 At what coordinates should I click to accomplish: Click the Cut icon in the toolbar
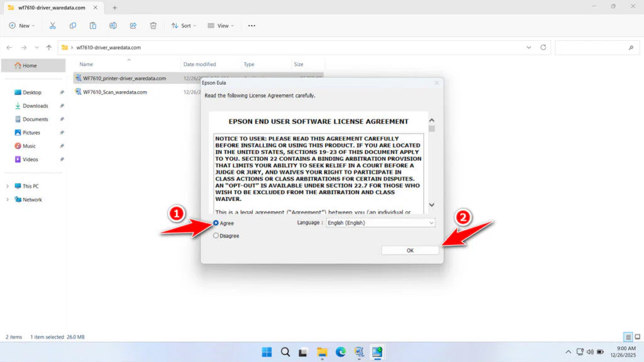tap(53, 25)
